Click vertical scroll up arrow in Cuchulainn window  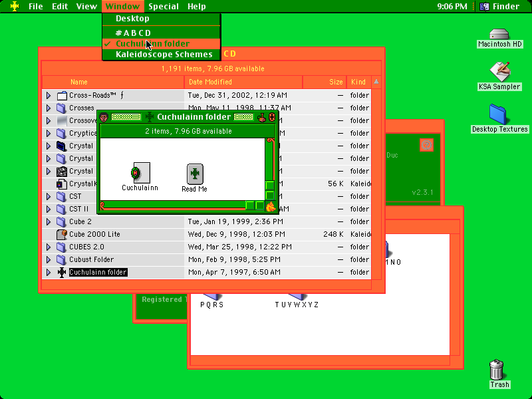(270, 186)
